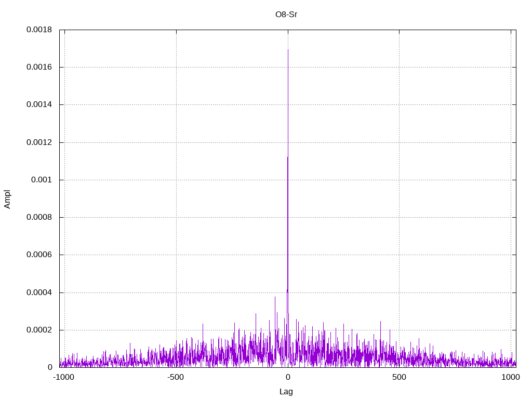This screenshot has width=532, height=399.
Task: Click the 0.0012 y-axis tick label
Action: tap(39, 142)
